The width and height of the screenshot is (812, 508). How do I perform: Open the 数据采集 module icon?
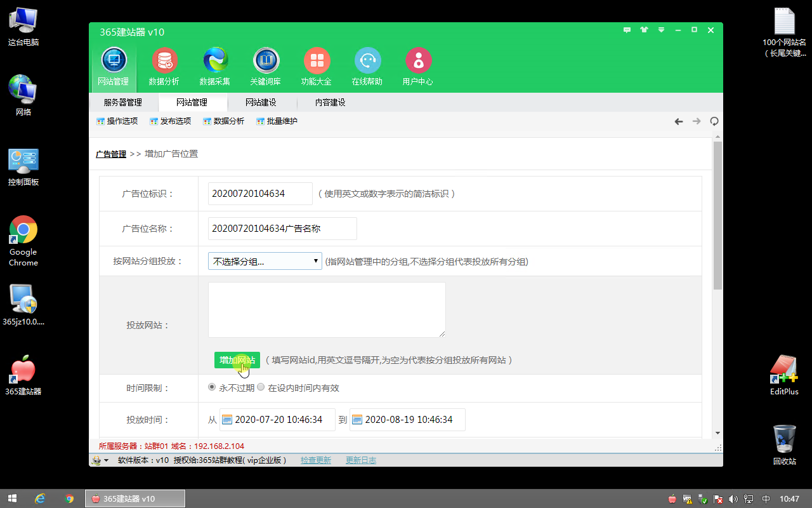pos(215,67)
